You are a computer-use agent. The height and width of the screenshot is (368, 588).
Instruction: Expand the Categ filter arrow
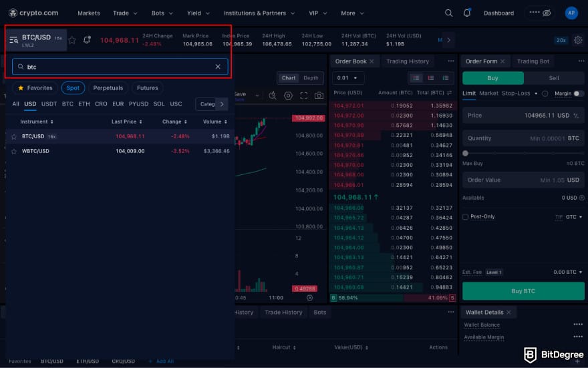pyautogui.click(x=222, y=104)
